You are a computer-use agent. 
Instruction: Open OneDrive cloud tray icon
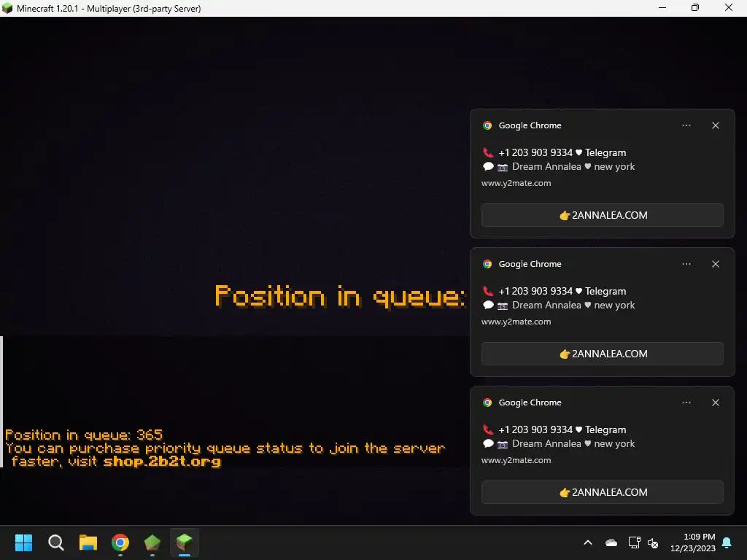(611, 542)
